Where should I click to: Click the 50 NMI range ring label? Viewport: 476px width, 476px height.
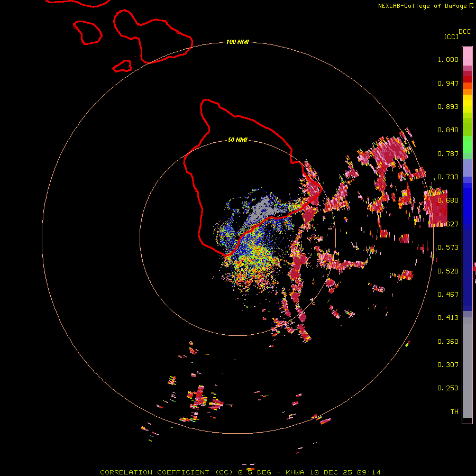(x=237, y=140)
